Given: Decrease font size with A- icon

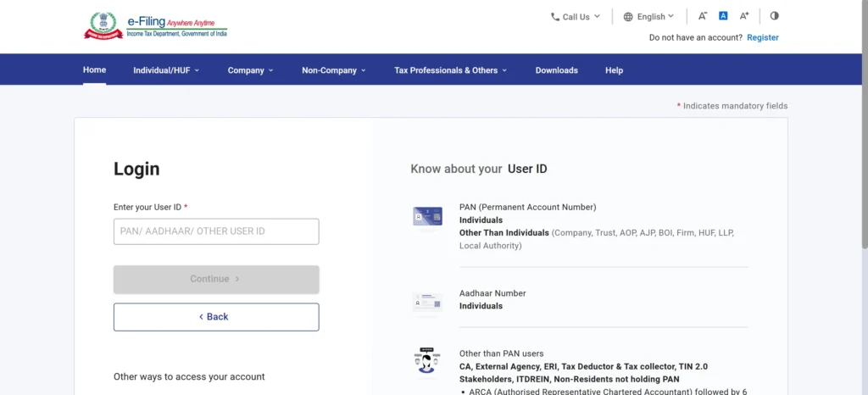Looking at the screenshot, I should coord(703,16).
